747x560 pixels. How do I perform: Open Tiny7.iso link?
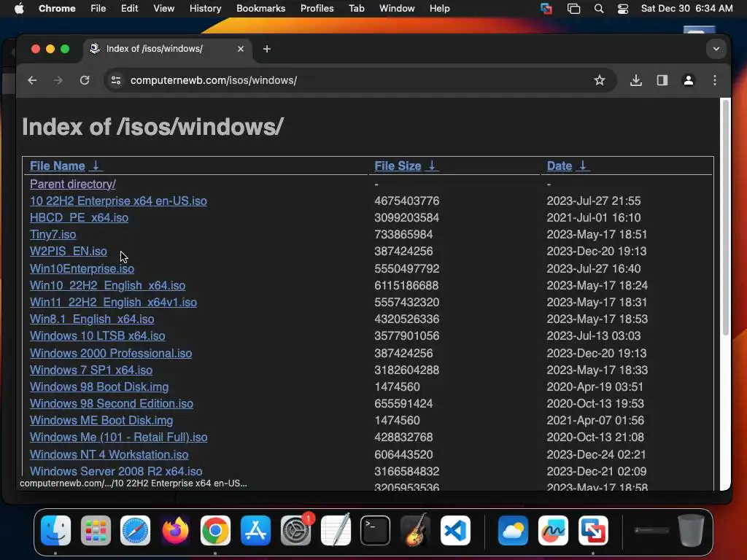click(53, 235)
